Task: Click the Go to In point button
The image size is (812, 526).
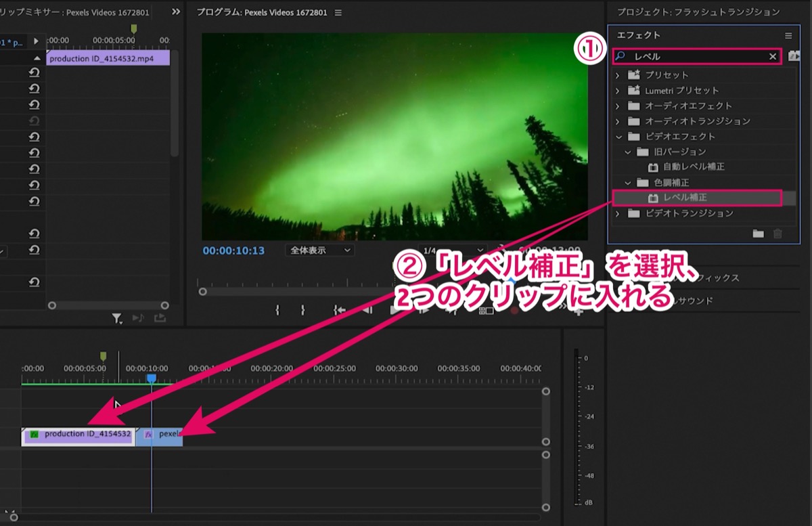Action: pos(340,310)
